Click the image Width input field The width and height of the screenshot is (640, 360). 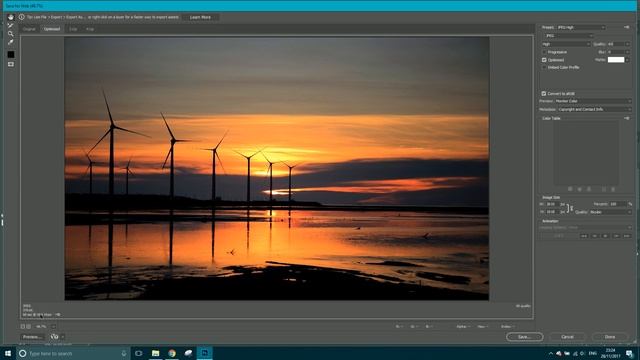(x=552, y=204)
